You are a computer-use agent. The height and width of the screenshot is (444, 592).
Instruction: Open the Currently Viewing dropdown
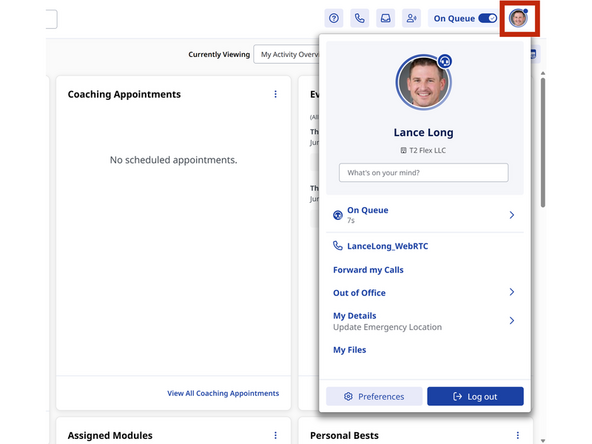tap(287, 54)
